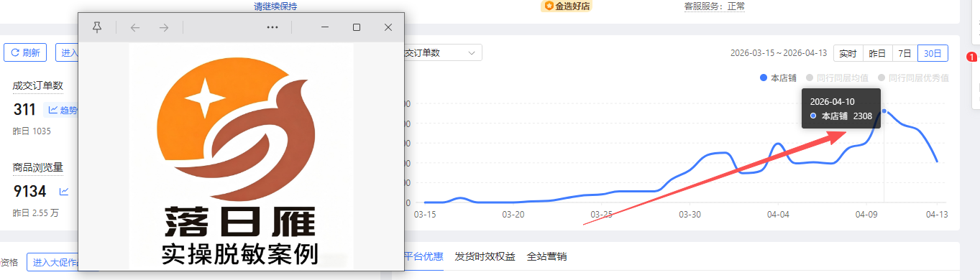Expand the 成交订单数 metric dropdown
Image resolution: width=980 pixels, height=280 pixels.
point(443,53)
